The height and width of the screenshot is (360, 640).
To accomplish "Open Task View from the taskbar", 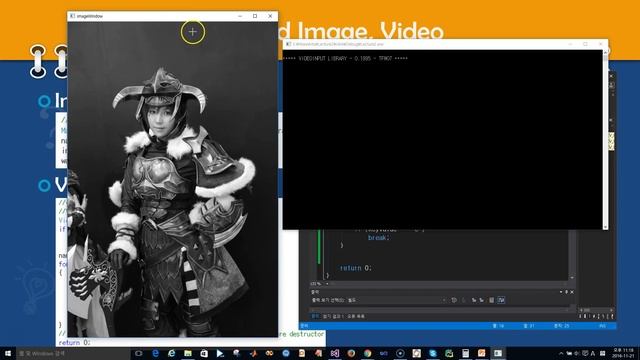I will point(138,353).
